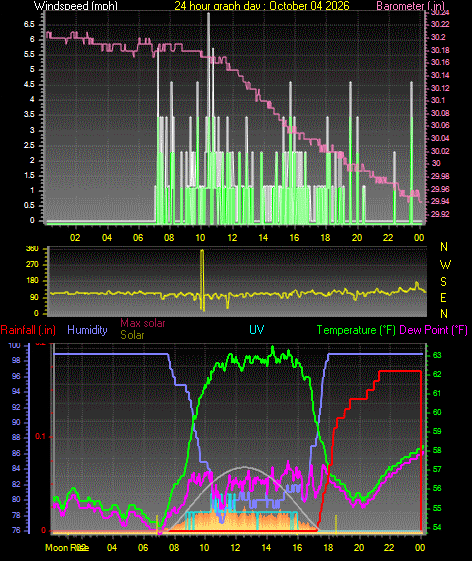
Task: Click the Dew Point (°F) legend label
Action: click(433, 330)
